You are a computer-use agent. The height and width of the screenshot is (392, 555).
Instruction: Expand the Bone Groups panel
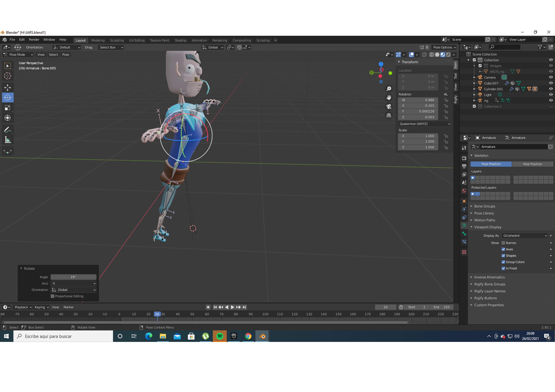484,206
